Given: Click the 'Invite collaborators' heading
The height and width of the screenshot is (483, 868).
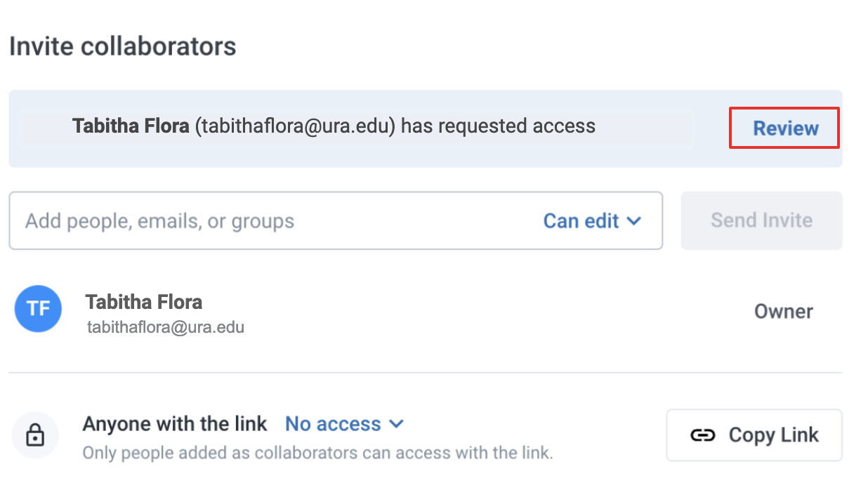Looking at the screenshot, I should [x=123, y=46].
